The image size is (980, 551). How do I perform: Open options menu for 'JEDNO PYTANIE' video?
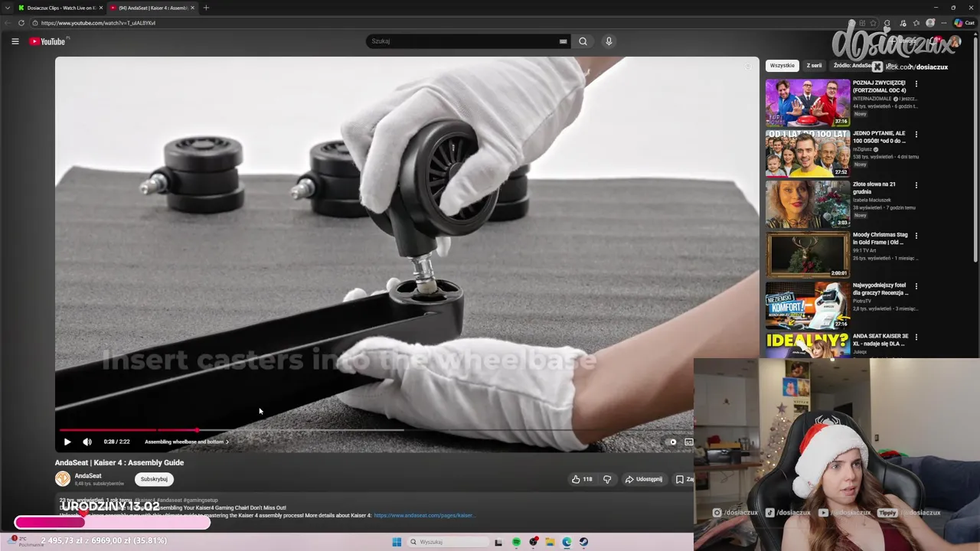pyautogui.click(x=916, y=134)
